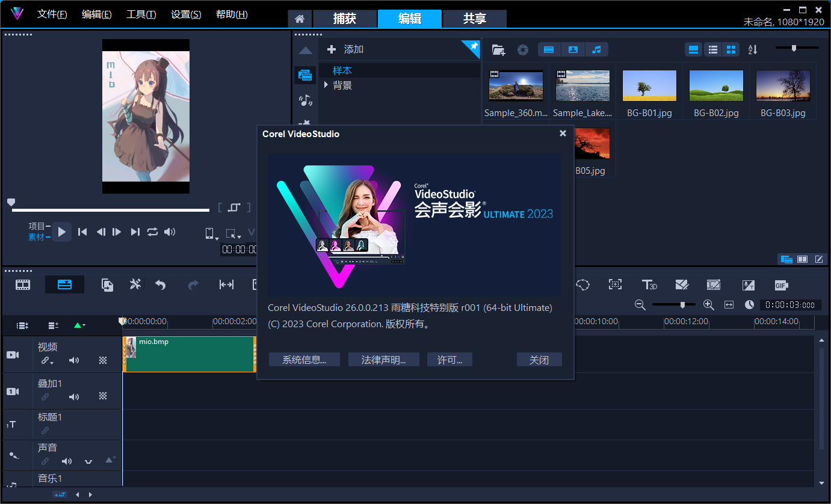
Task: Open the 3D title editor
Action: pos(649,285)
